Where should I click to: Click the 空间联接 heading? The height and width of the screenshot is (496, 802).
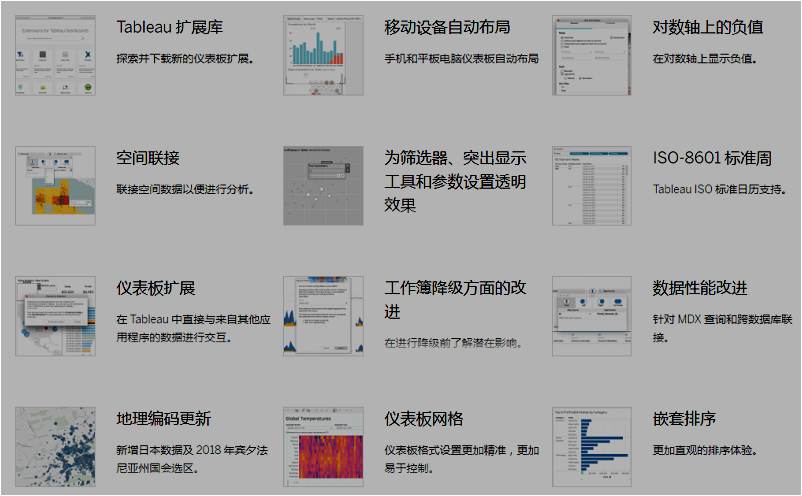point(148,157)
